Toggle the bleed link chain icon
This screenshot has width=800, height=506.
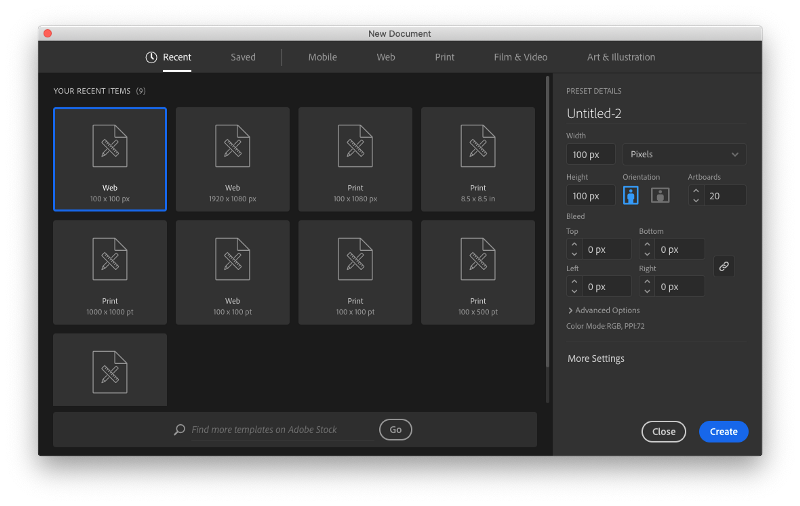click(x=723, y=266)
